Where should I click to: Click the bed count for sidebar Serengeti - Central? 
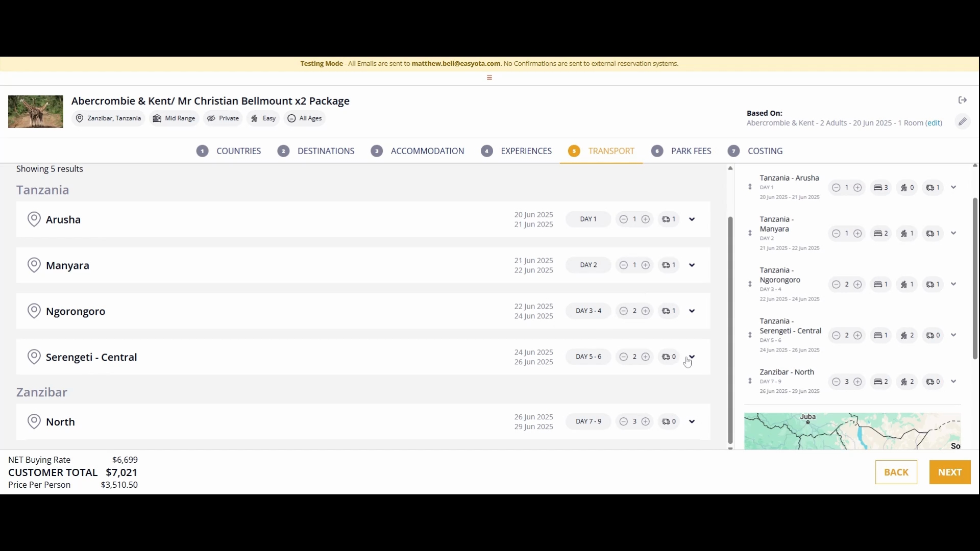(x=881, y=336)
